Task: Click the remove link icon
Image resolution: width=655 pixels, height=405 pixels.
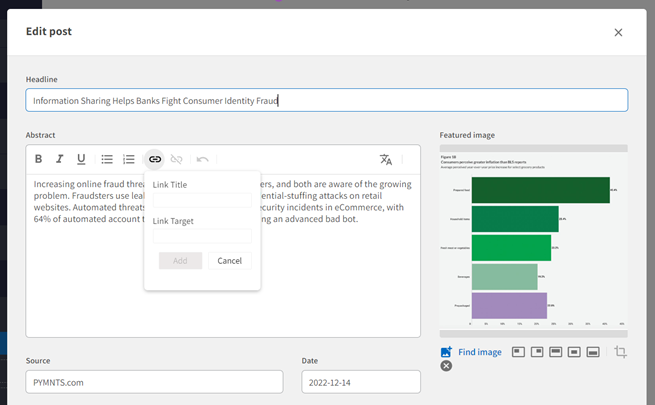Action: [x=177, y=159]
